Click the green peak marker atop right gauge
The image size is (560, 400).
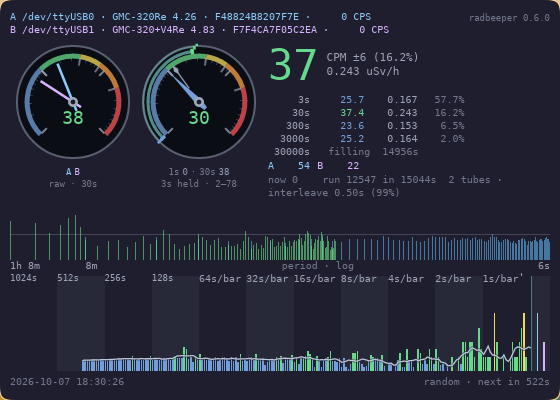coord(194,49)
